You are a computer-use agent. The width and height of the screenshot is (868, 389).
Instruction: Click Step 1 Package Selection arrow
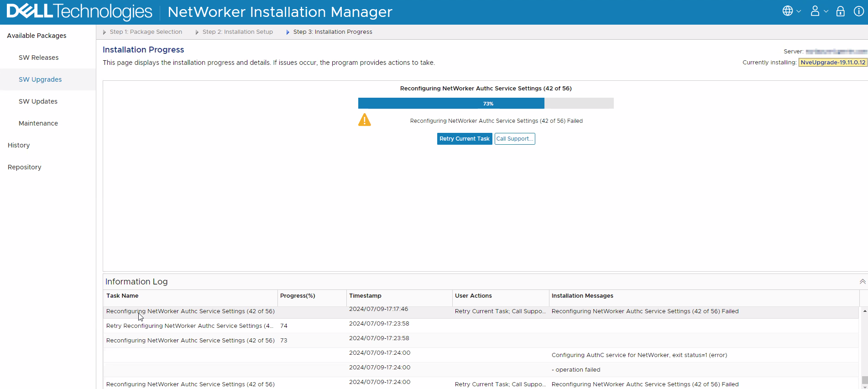(x=105, y=32)
